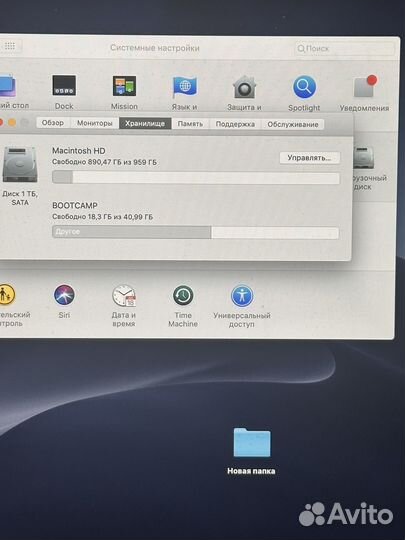Open Mission Control preferences icon
This screenshot has width=405, height=540.
(124, 86)
